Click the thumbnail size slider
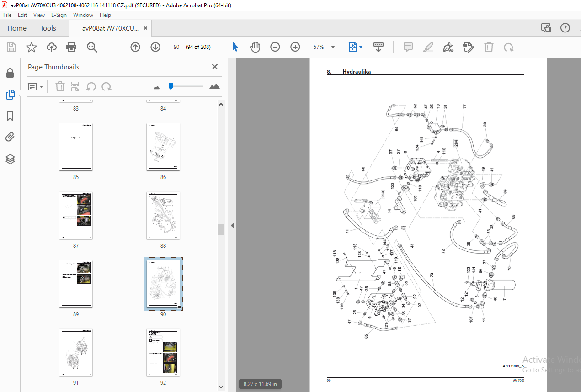 (171, 85)
